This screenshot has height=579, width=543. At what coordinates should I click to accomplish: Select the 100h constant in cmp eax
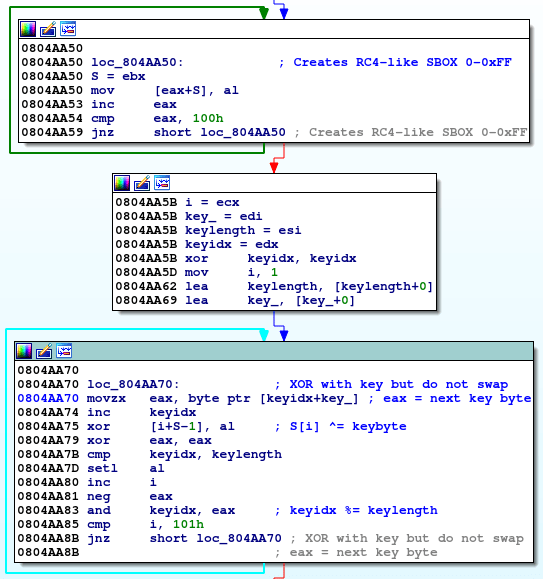[x=208, y=118]
